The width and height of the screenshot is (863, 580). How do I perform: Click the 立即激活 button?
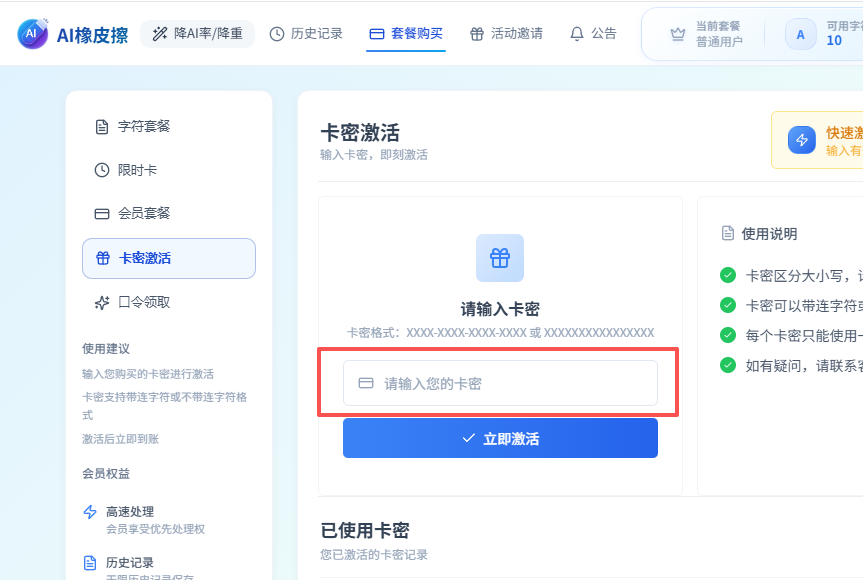(x=500, y=438)
